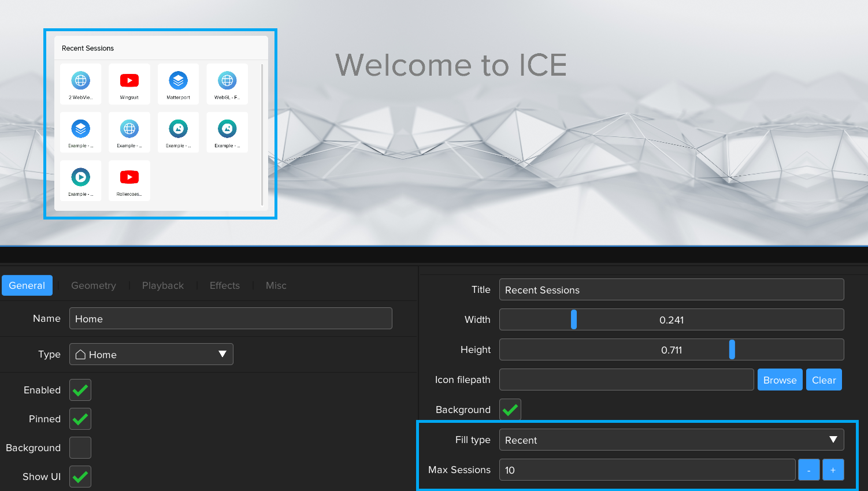Disable the Show UI checkbox
Viewport: 868px width, 491px height.
[80, 477]
